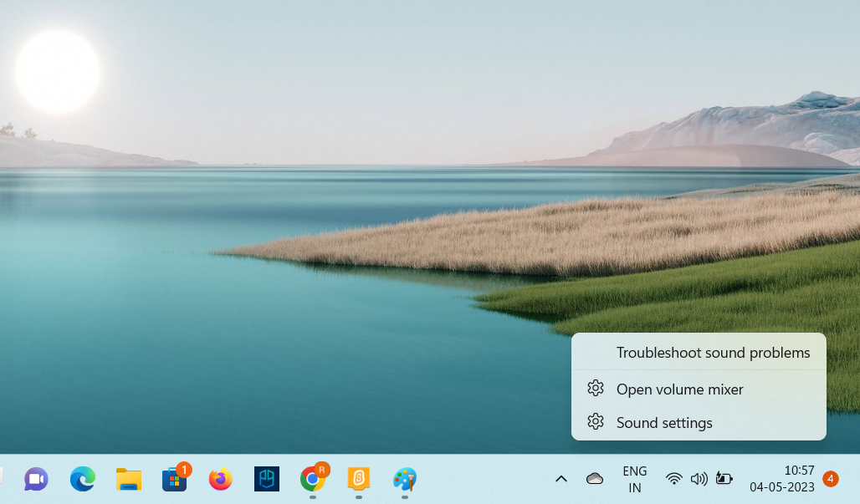This screenshot has width=860, height=504.
Task: Click the OneDrive cloud icon in tray
Action: point(595,479)
